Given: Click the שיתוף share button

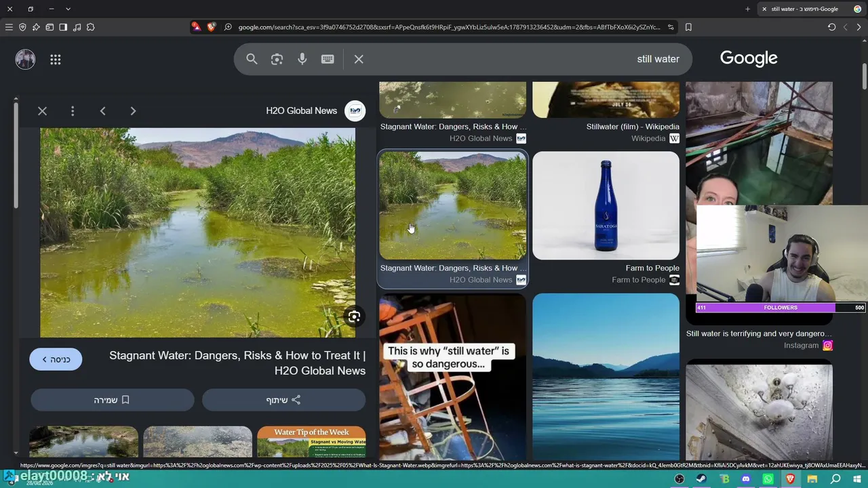Looking at the screenshot, I should coord(284,400).
